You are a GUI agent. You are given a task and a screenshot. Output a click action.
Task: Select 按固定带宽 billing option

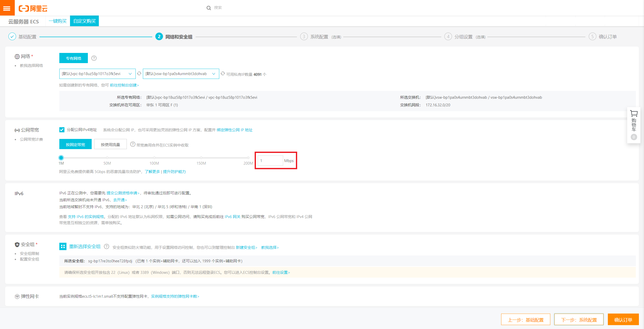point(75,144)
